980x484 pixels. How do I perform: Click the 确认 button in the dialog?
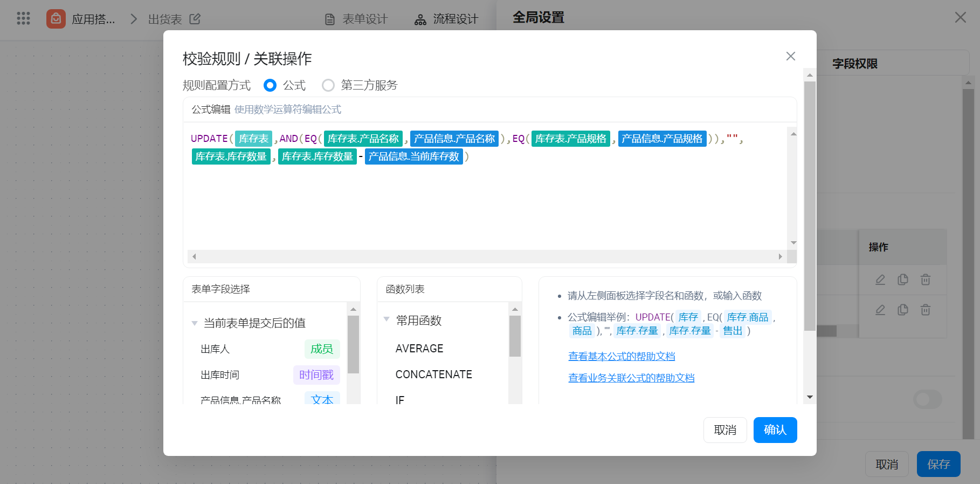tap(775, 430)
